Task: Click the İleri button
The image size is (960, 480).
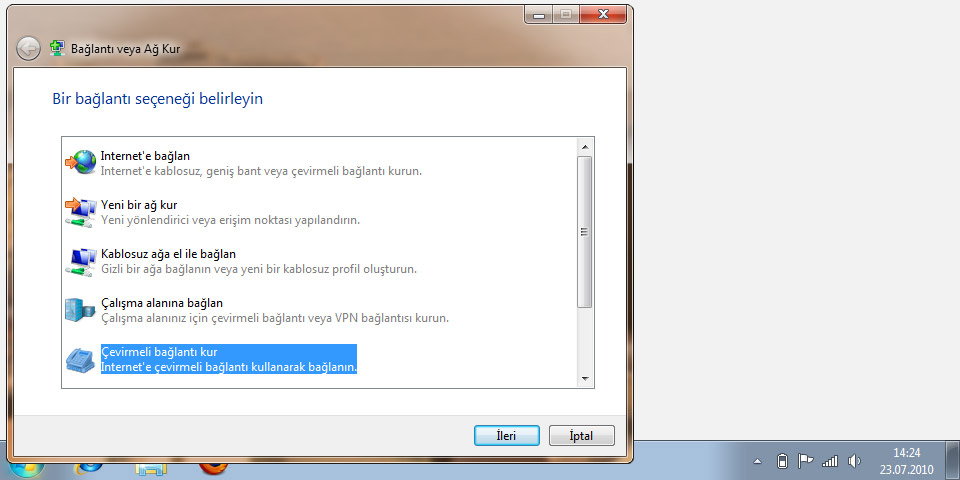Action: pos(506,436)
